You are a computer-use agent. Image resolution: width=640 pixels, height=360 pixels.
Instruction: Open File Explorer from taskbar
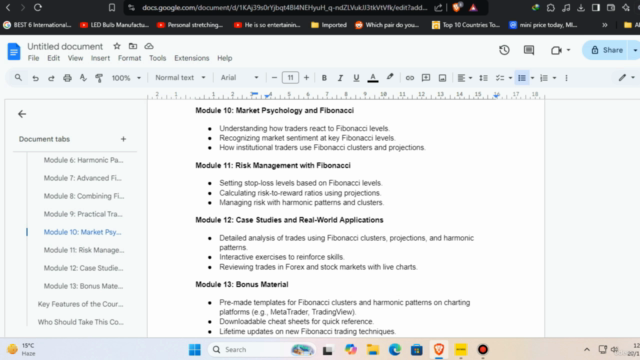(x=373, y=350)
